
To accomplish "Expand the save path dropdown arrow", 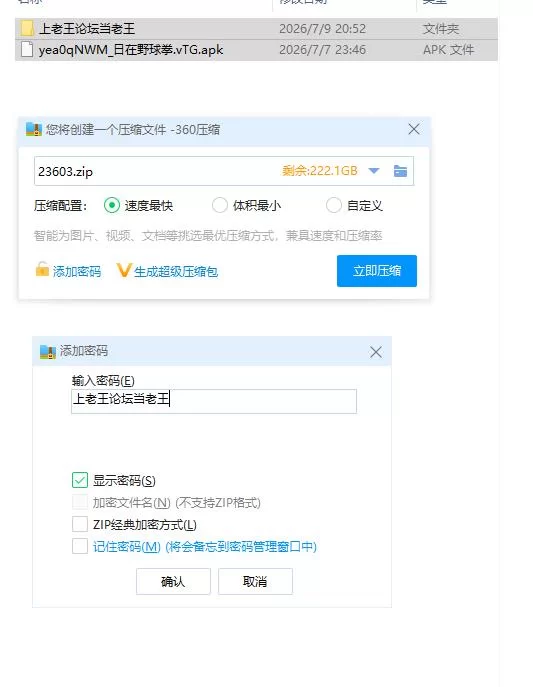I will coord(374,171).
